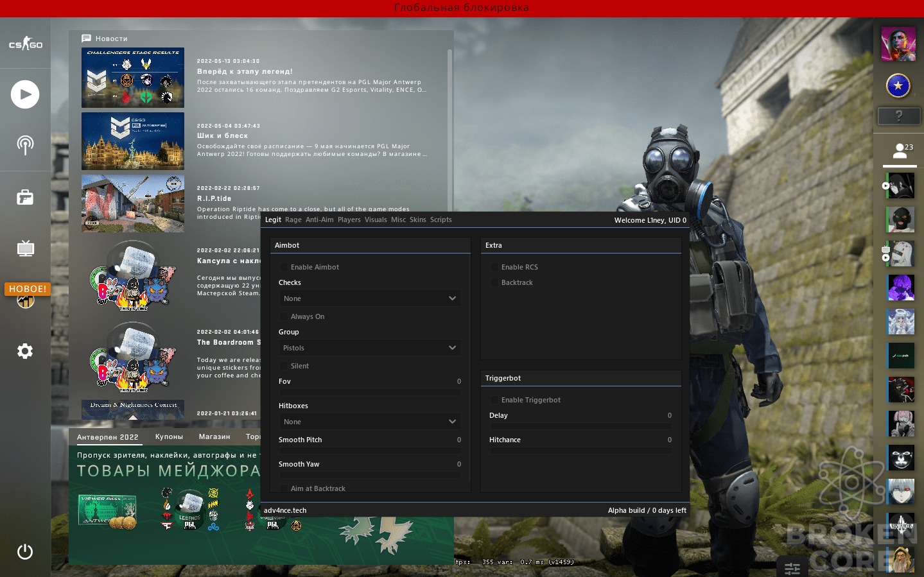Enable the Aimbot checkbox

point(284,267)
